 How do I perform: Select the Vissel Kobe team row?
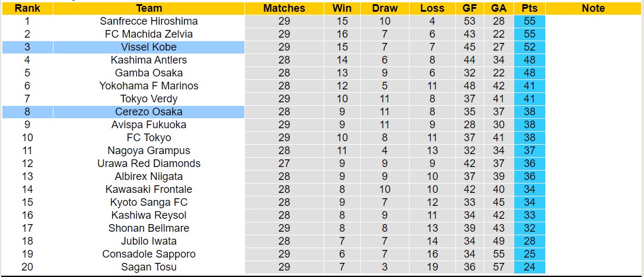point(149,47)
